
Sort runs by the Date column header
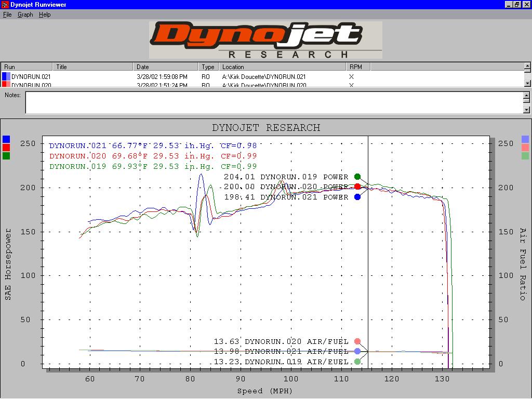(x=166, y=67)
